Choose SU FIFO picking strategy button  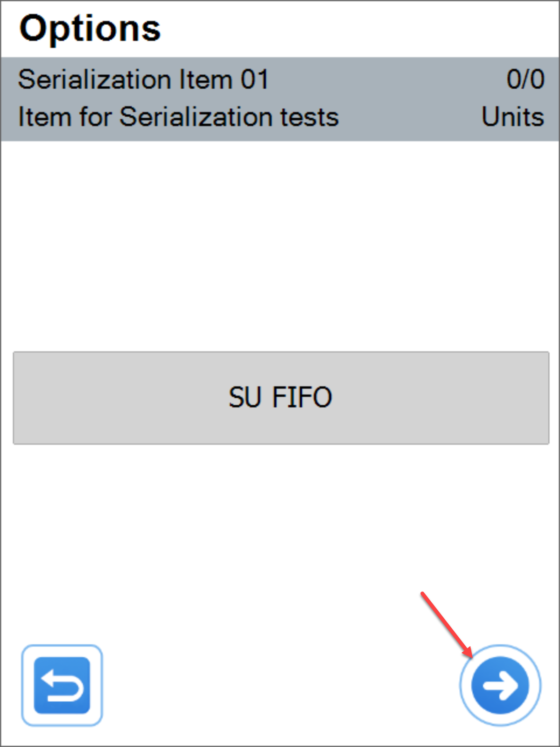(x=280, y=397)
